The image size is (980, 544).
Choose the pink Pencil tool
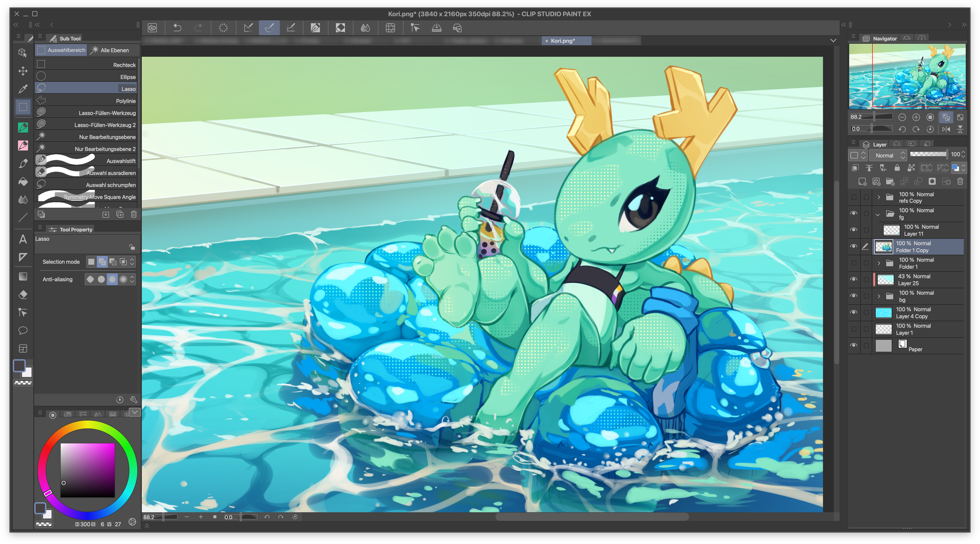point(23,145)
